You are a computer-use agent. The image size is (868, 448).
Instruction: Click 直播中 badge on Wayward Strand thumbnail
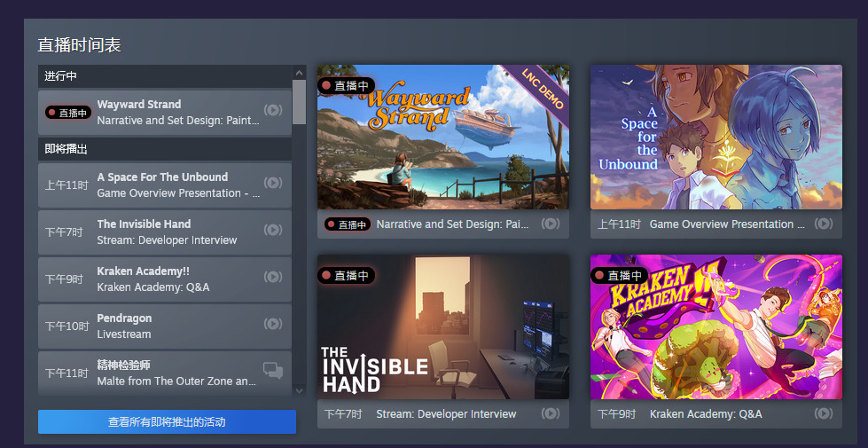click(346, 86)
